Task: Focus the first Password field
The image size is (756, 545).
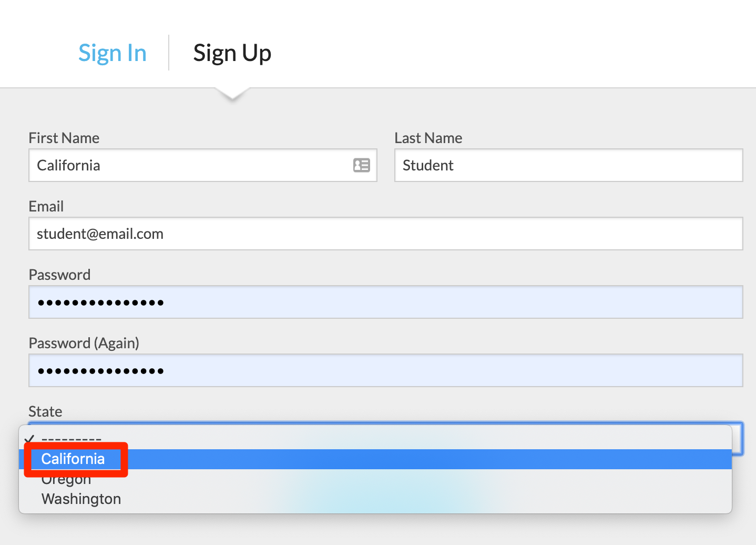Action: 386,302
